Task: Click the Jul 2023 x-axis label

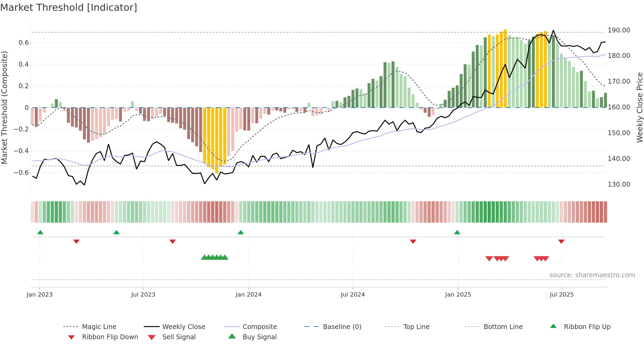Action: pyautogui.click(x=143, y=294)
